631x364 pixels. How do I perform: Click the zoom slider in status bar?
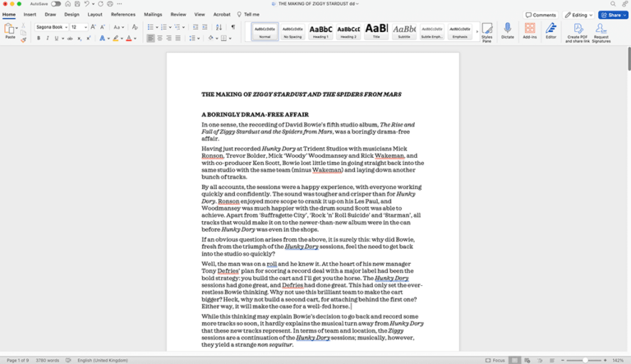[x=584, y=360]
